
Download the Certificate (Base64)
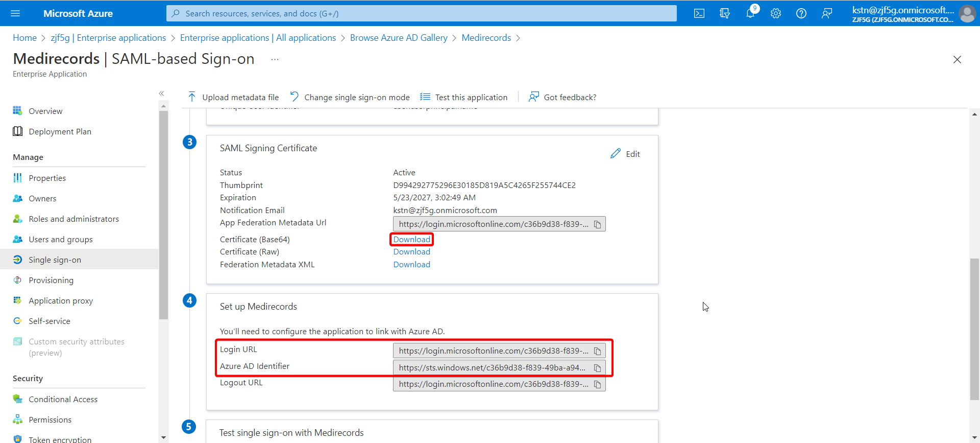point(412,239)
